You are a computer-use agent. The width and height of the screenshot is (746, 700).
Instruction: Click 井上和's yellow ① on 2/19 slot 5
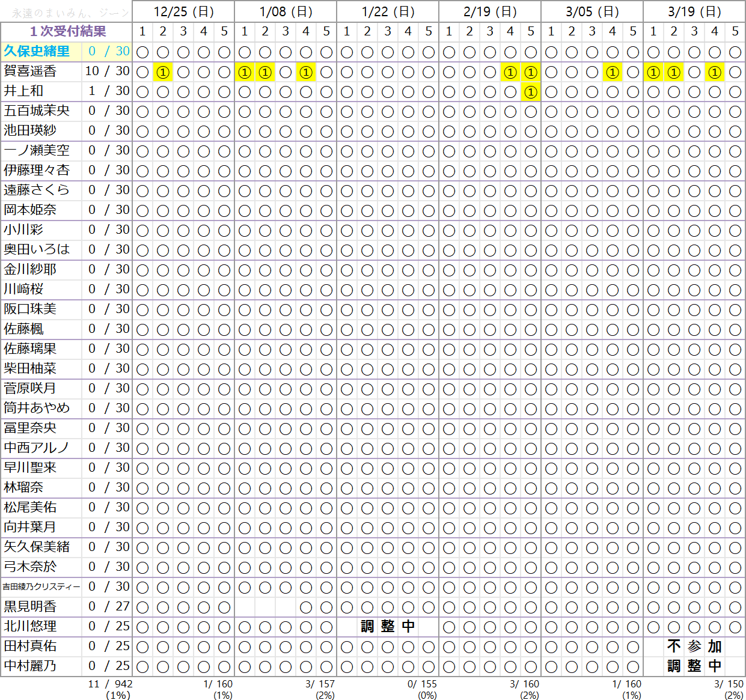pyautogui.click(x=531, y=93)
